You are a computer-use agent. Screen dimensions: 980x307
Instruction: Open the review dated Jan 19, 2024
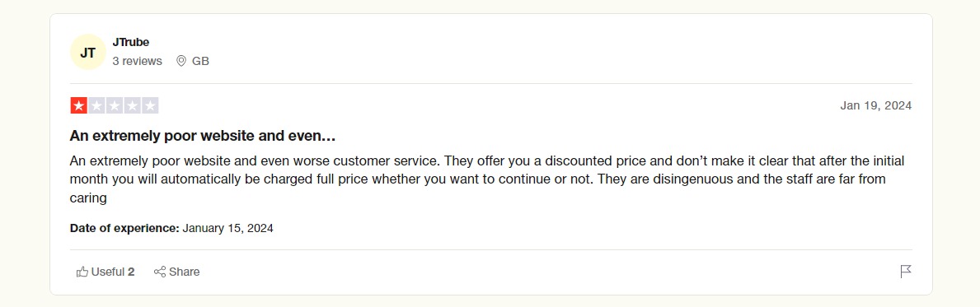pos(875,105)
